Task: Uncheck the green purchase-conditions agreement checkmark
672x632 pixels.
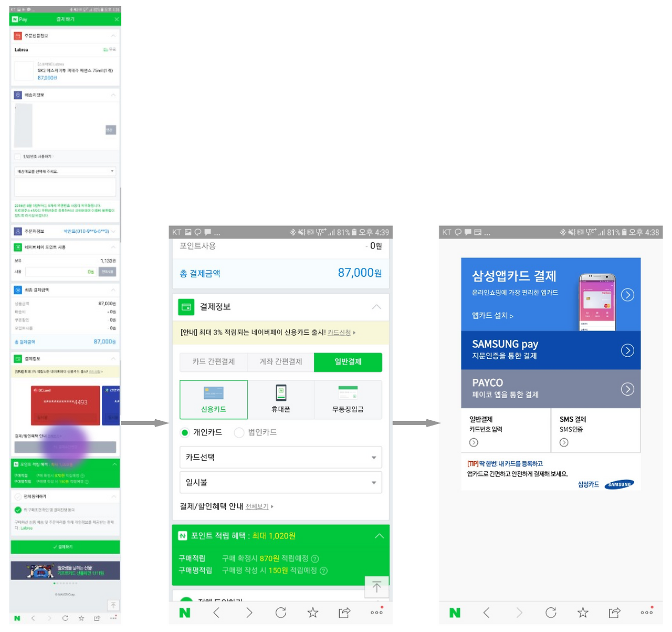Action: pyautogui.click(x=18, y=510)
